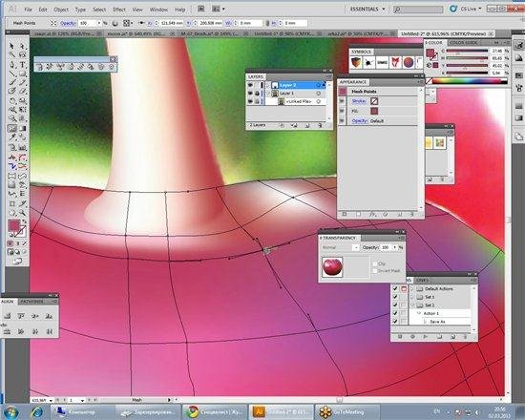Click the Fill color box in toolbox
The width and height of the screenshot is (525, 420).
point(14,225)
